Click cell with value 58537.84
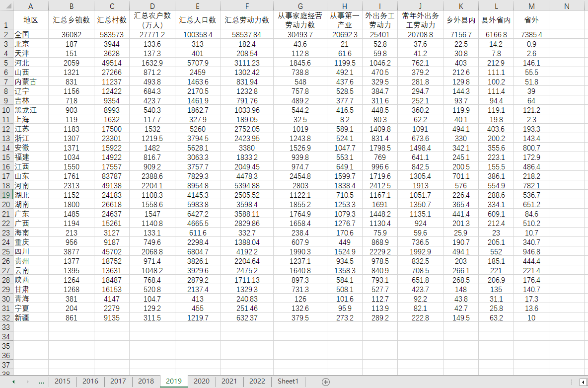The width and height of the screenshot is (588, 388). [247, 34]
